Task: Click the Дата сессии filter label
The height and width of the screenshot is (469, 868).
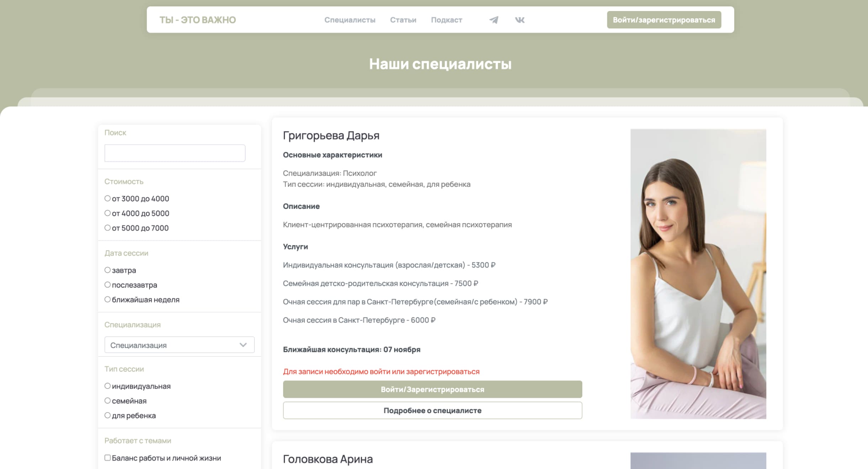Action: click(126, 253)
